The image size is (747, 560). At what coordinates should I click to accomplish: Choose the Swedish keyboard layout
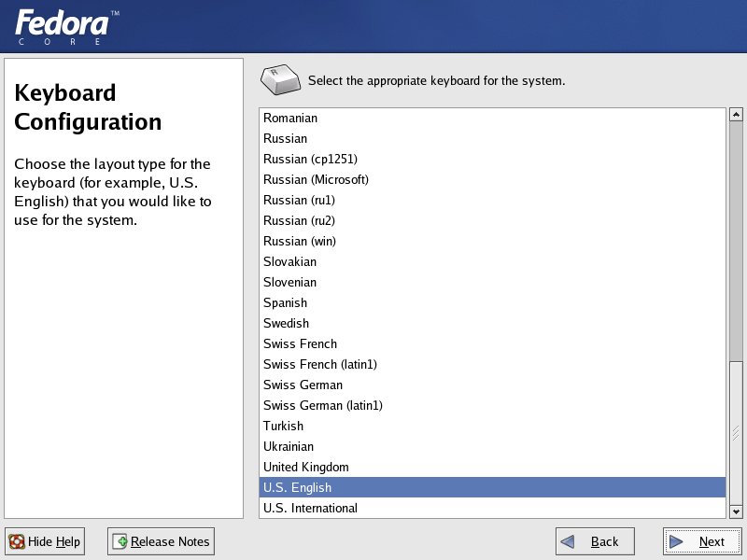point(286,323)
